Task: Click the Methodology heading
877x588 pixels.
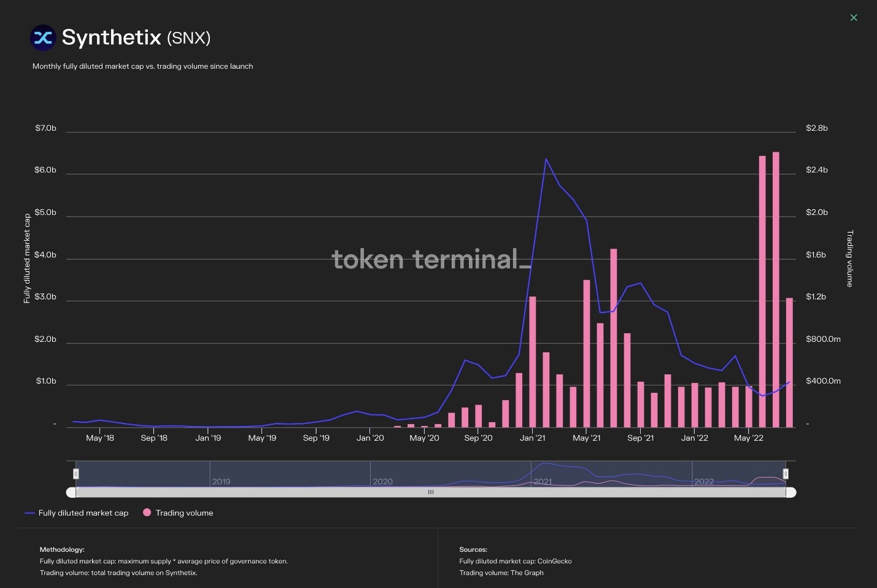Action: click(62, 550)
